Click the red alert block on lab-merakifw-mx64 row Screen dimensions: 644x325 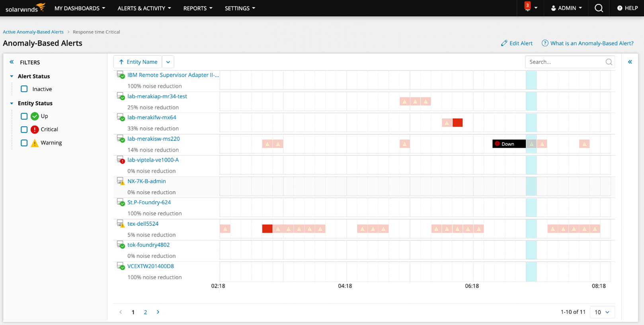(457, 123)
